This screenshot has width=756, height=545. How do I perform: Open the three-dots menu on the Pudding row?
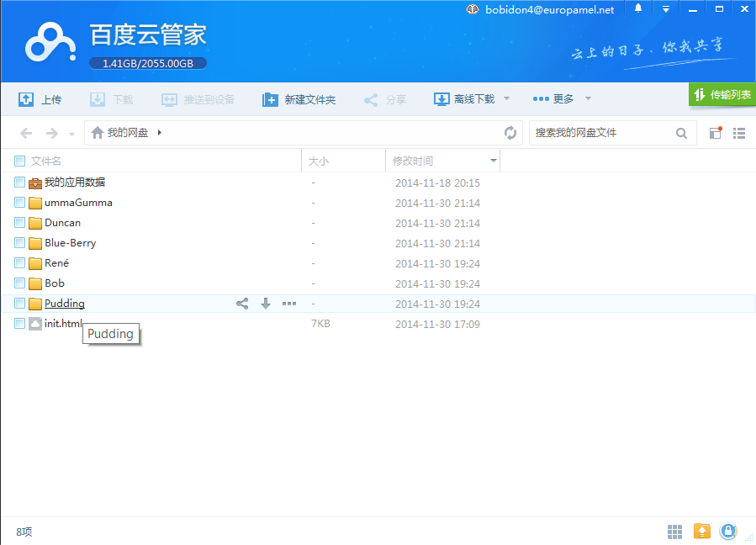[289, 304]
